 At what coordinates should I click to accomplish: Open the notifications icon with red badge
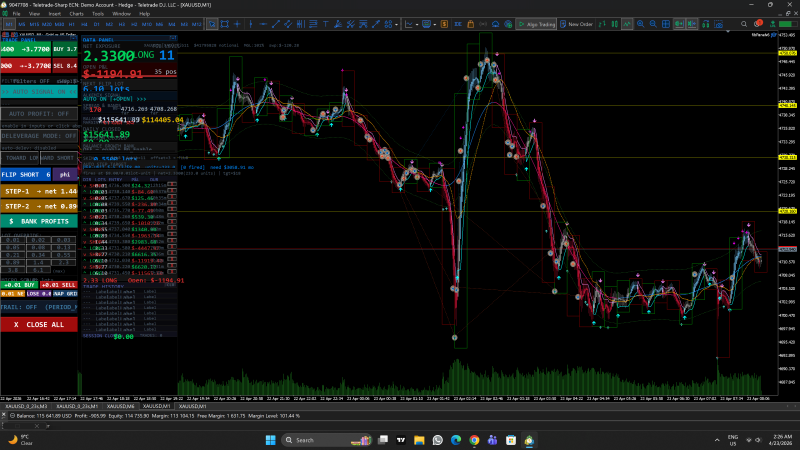(x=758, y=24)
